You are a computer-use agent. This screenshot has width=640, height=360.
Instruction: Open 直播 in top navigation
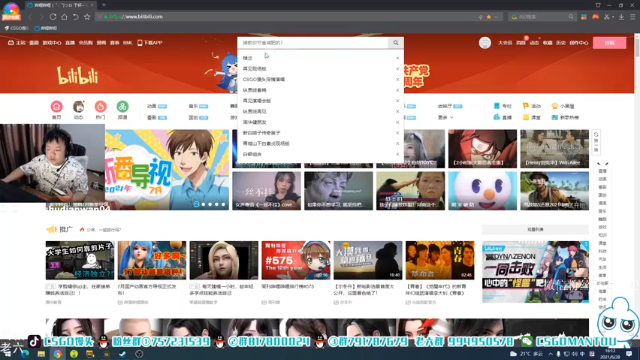[x=70, y=42]
